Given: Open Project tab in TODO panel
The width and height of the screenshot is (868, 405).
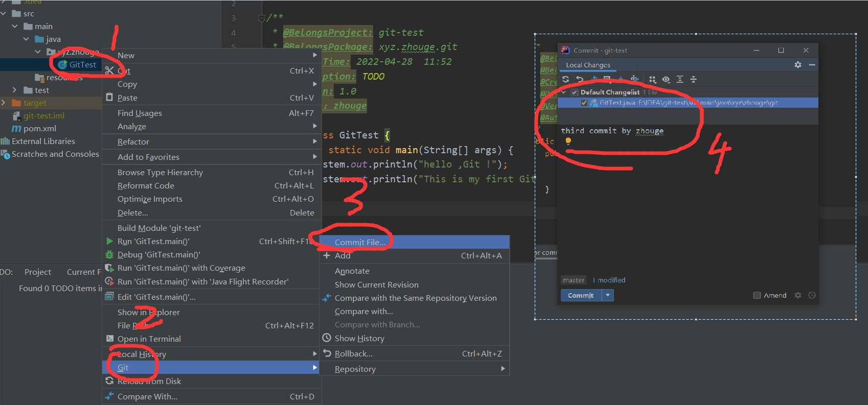Looking at the screenshot, I should pos(38,272).
